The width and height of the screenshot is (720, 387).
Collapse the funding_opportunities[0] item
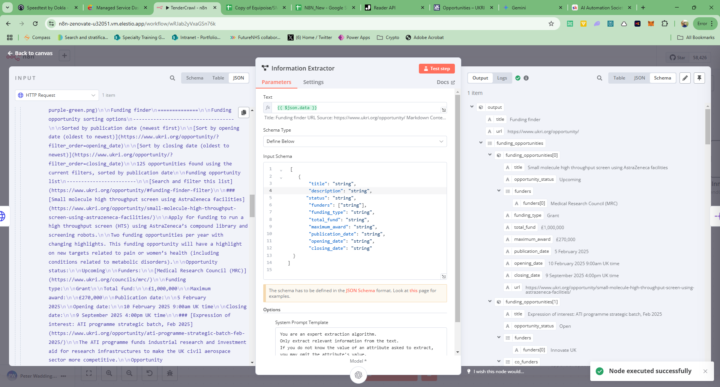(x=490, y=155)
